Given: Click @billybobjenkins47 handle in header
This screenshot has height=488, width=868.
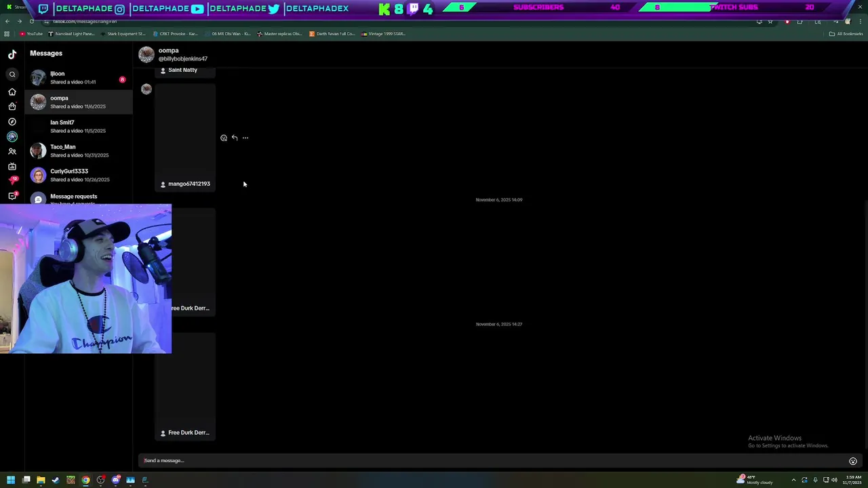Looking at the screenshot, I should tap(183, 59).
